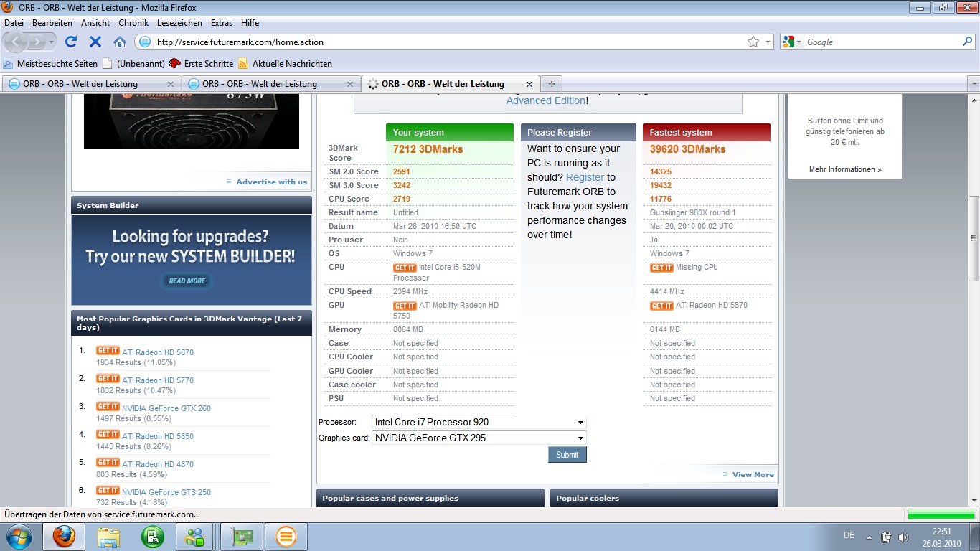980x551 pixels.
Task: Open the Hilfe menu
Action: [x=250, y=23]
